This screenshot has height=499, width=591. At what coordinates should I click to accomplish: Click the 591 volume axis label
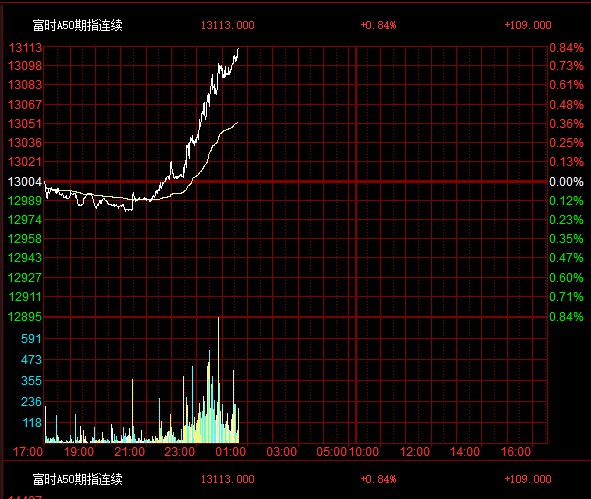click(x=31, y=338)
